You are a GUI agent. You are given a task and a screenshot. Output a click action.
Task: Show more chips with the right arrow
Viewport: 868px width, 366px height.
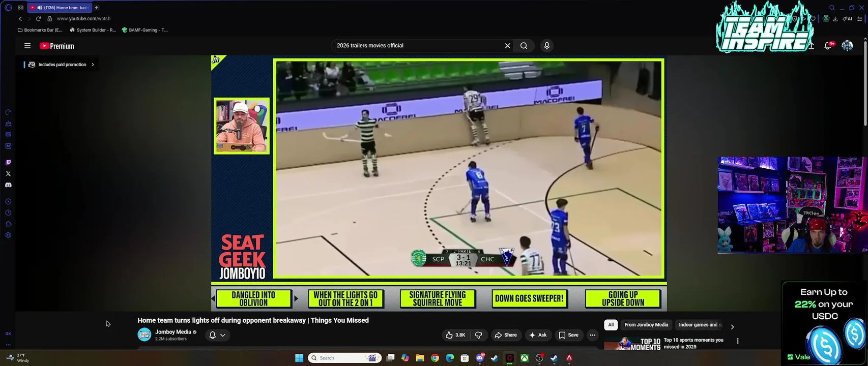point(732,327)
